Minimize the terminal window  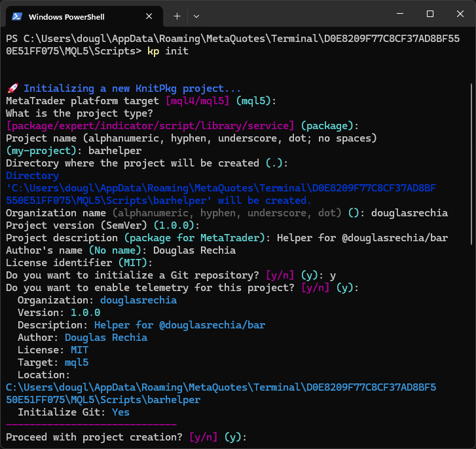pyautogui.click(x=399, y=14)
